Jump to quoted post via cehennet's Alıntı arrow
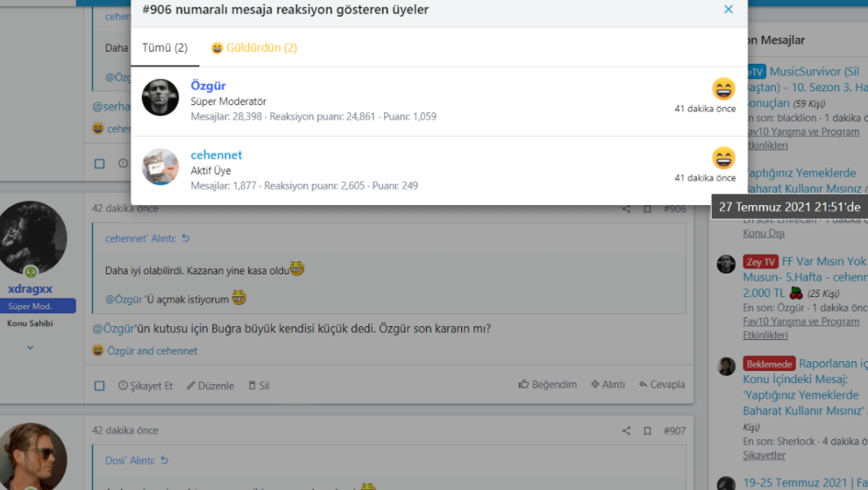The height and width of the screenshot is (490, 868). (185, 238)
